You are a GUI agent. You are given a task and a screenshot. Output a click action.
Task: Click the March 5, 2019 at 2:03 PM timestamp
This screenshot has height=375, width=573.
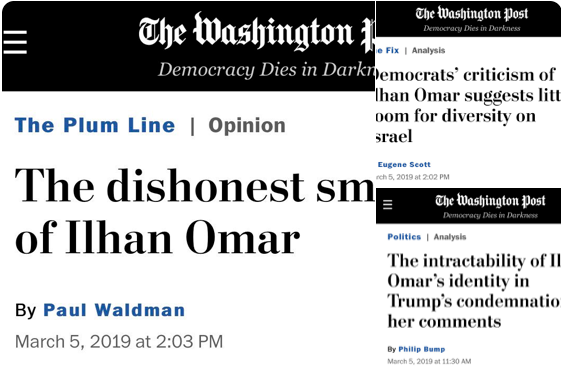[x=119, y=342]
